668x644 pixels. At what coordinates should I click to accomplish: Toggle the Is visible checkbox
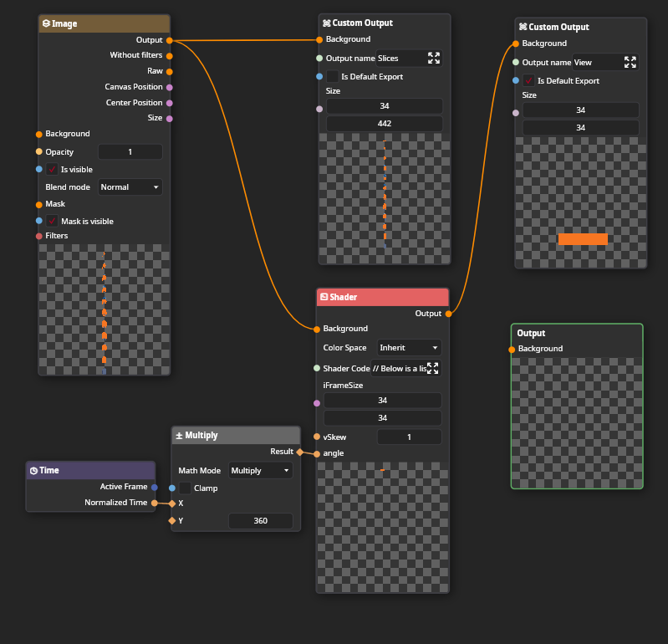pos(52,169)
